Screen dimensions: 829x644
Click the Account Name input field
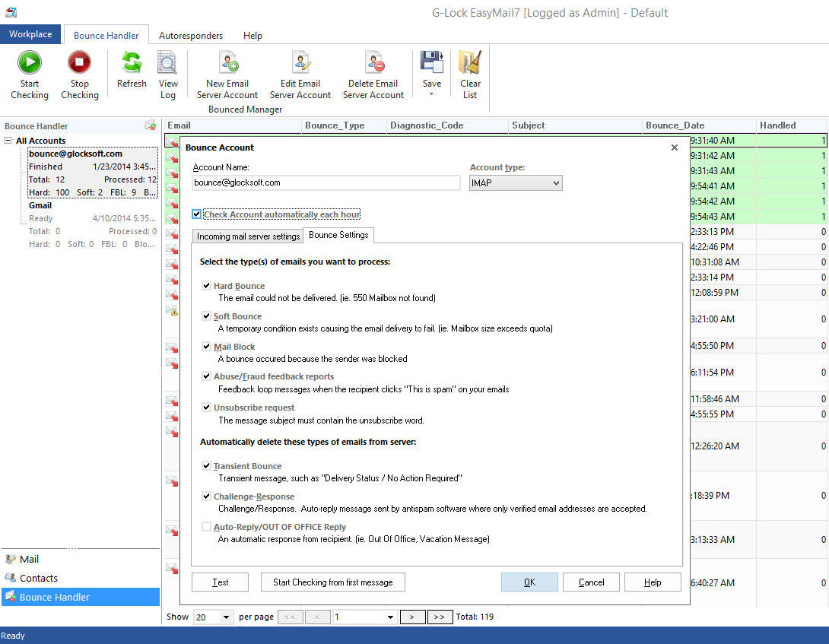click(x=326, y=183)
